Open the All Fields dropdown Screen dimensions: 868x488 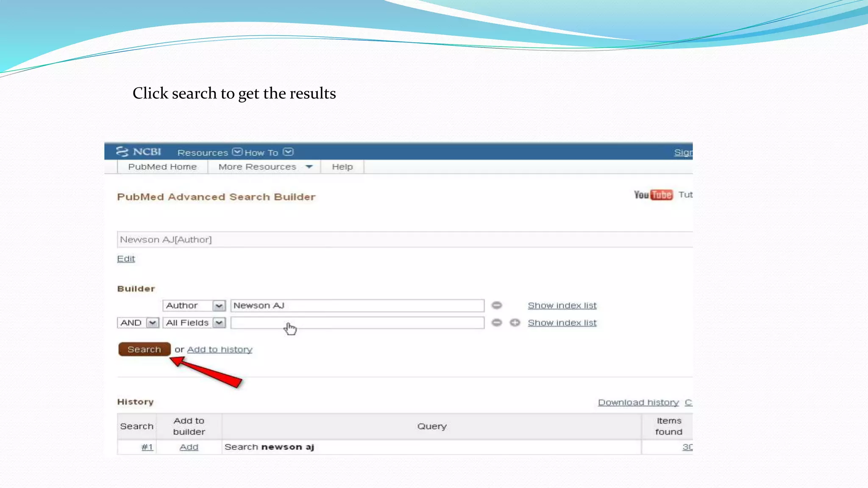[x=219, y=323]
